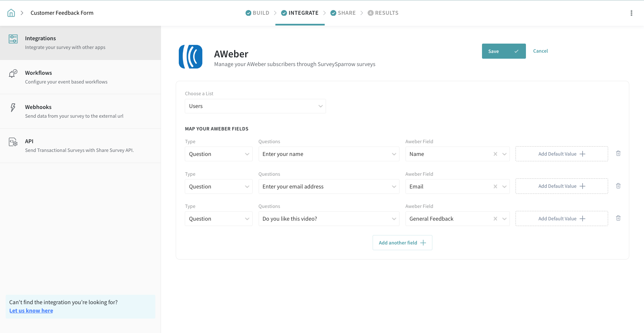The image size is (644, 333).
Task: Switch to the BUILD step tab
Action: tap(257, 13)
